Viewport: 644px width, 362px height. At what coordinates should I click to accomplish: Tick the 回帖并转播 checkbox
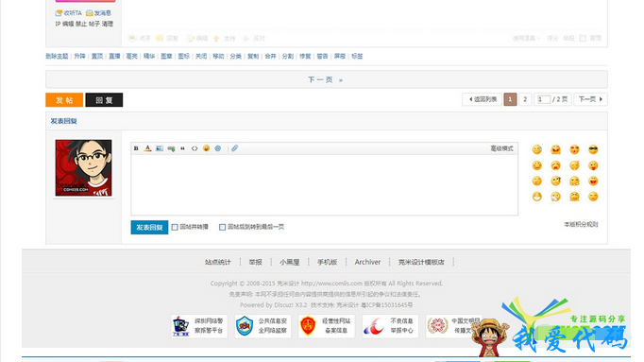(x=175, y=227)
